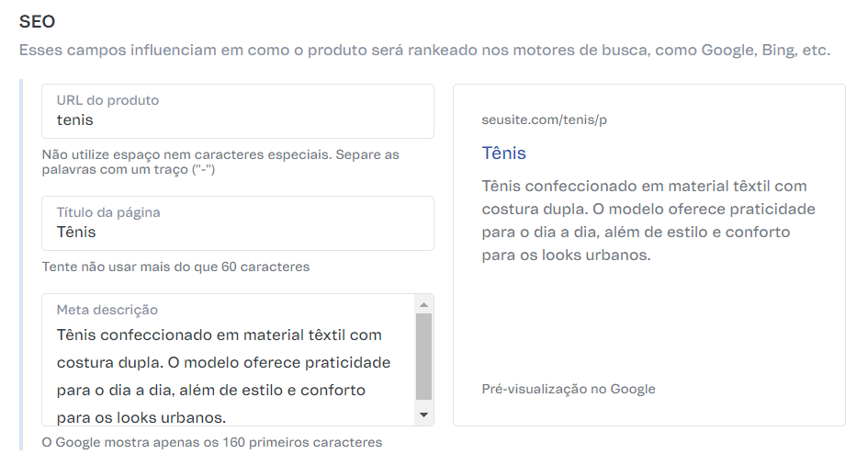
Task: Click the Título da página input field
Action: tap(237, 233)
